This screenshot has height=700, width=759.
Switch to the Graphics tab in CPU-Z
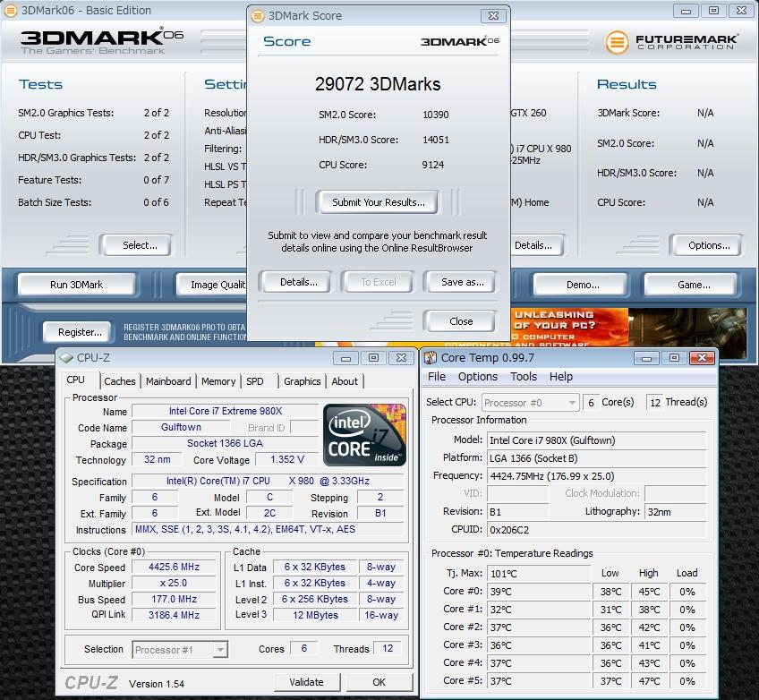303,381
